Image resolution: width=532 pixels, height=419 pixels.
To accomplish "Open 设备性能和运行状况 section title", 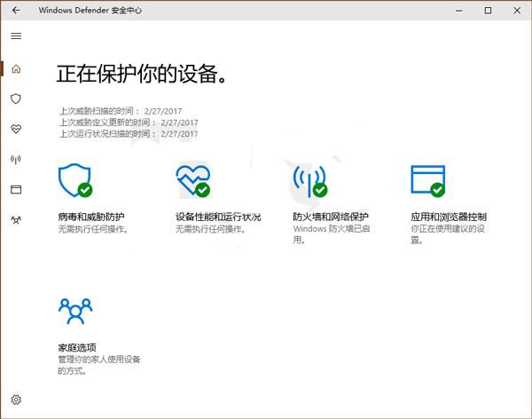I will coord(218,217).
